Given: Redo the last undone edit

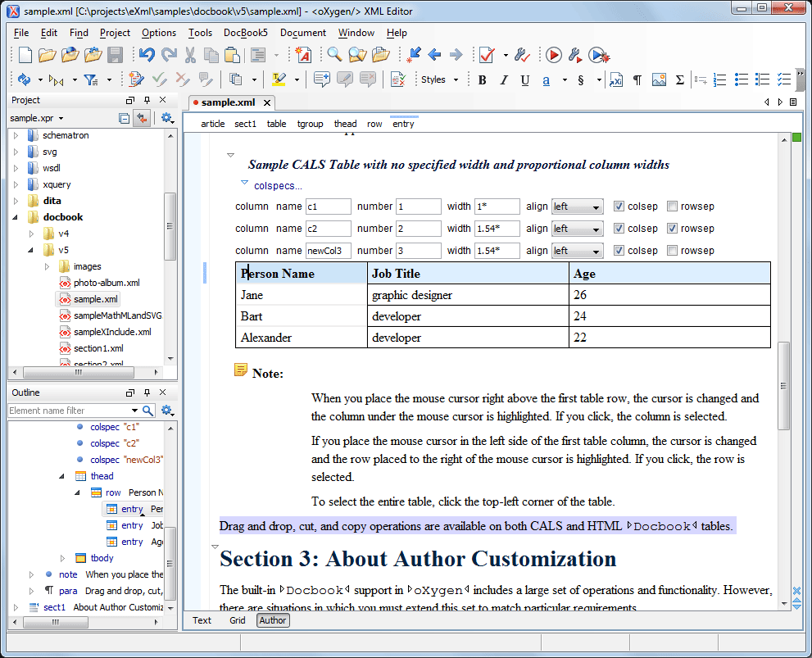Looking at the screenshot, I should [x=169, y=54].
